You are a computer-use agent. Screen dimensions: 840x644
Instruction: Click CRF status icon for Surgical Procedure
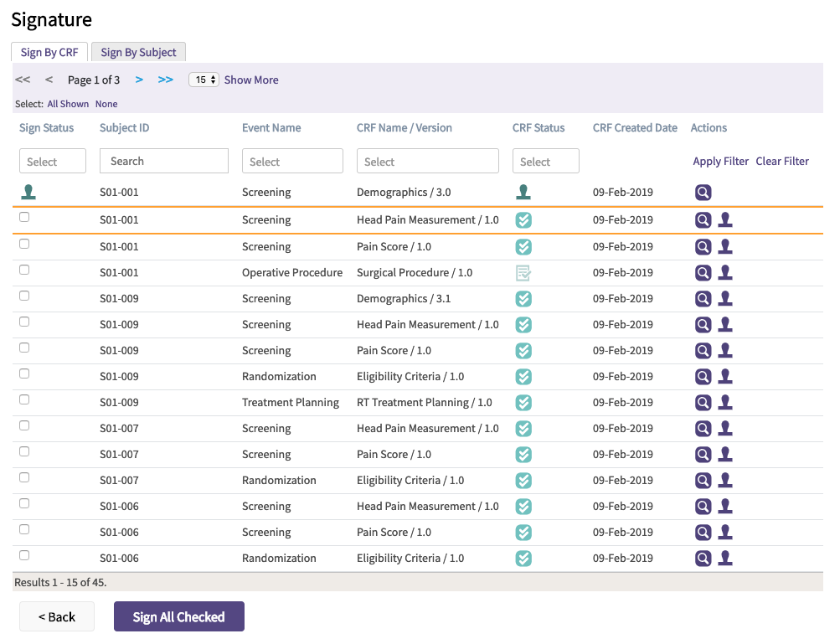click(x=523, y=273)
